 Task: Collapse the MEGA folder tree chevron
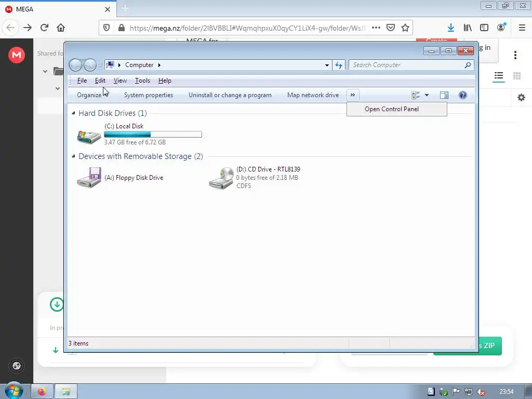coord(45,71)
